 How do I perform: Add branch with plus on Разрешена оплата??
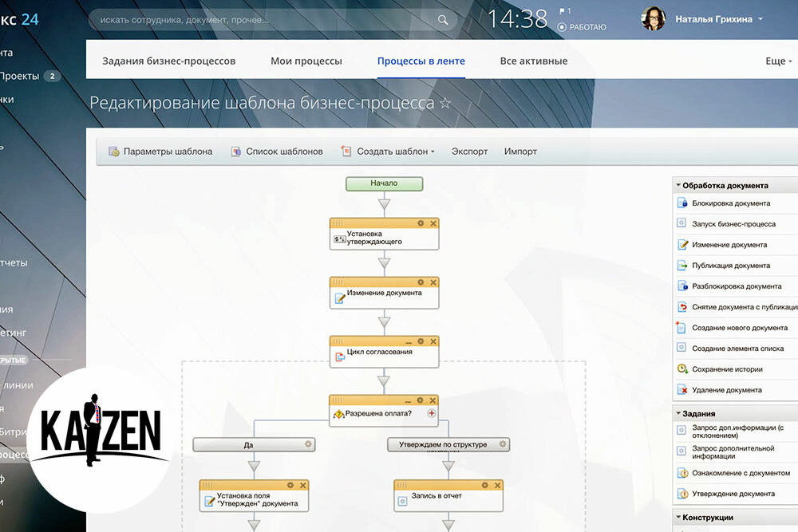click(x=431, y=413)
